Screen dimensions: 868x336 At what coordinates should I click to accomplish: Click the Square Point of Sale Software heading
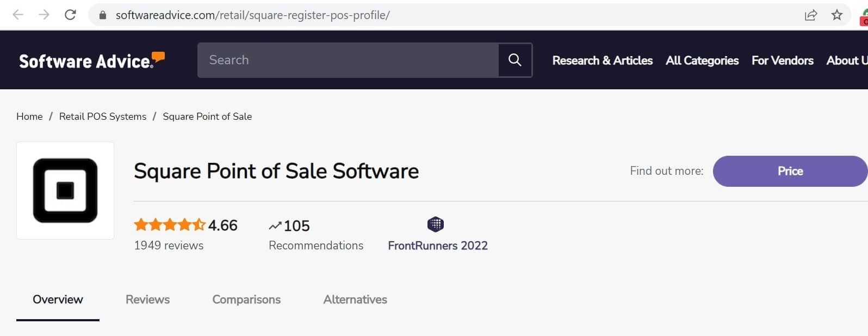[x=276, y=171]
